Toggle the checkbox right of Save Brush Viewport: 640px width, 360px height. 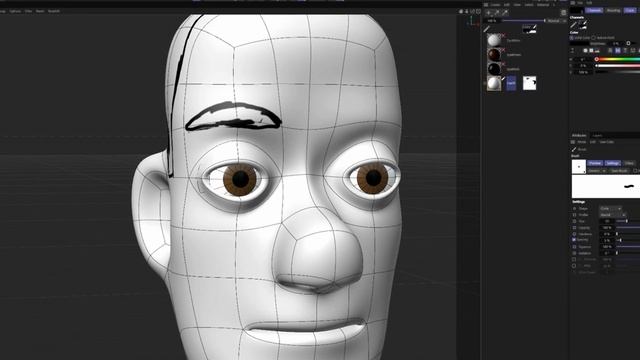(635, 171)
